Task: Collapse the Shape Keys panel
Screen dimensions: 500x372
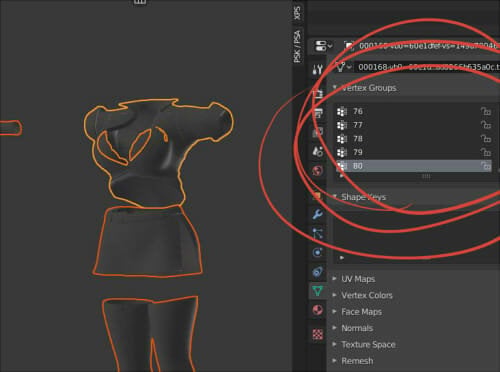Action: pyautogui.click(x=335, y=196)
